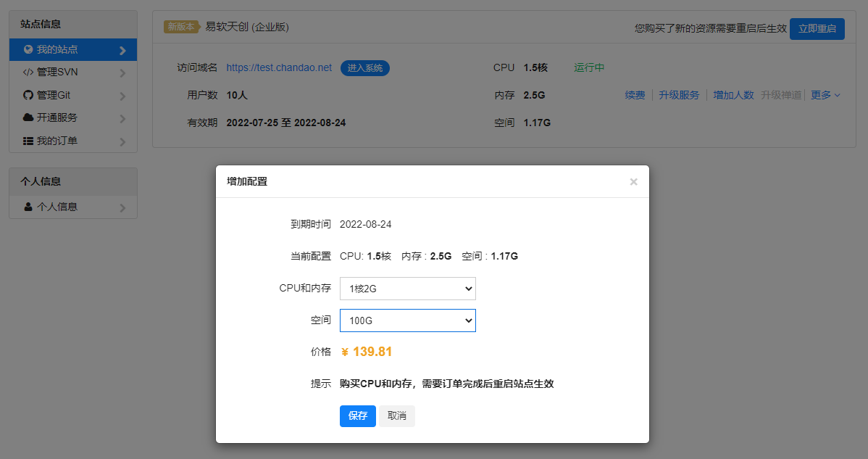Close the 增加配置 dialog with X

pos(633,182)
